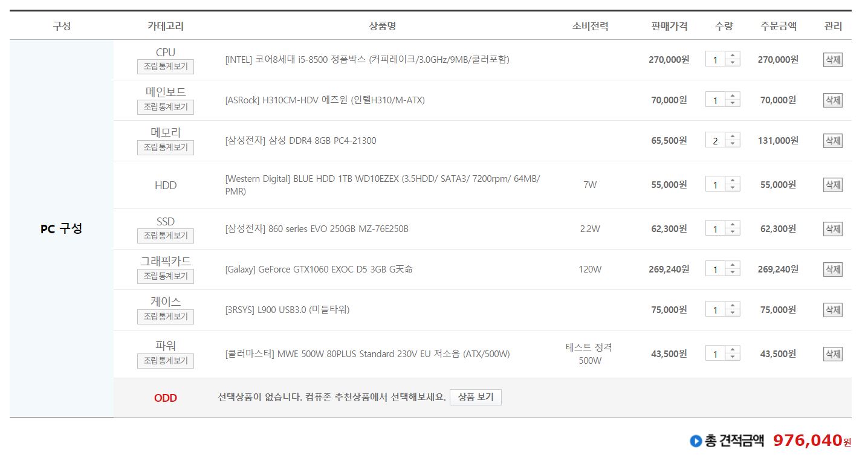The width and height of the screenshot is (868, 458).
Task: Increase CPU quantity using up arrow
Action: click(x=733, y=56)
